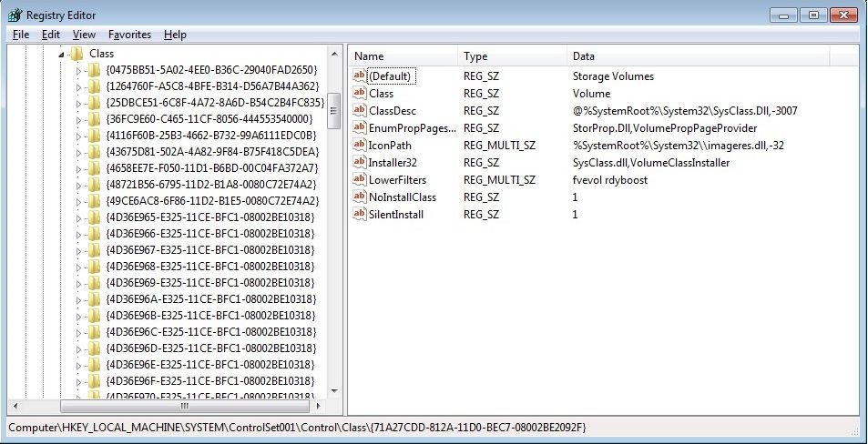This screenshot has width=868, height=444.
Task: Click the Class folder icon
Action: [77, 54]
